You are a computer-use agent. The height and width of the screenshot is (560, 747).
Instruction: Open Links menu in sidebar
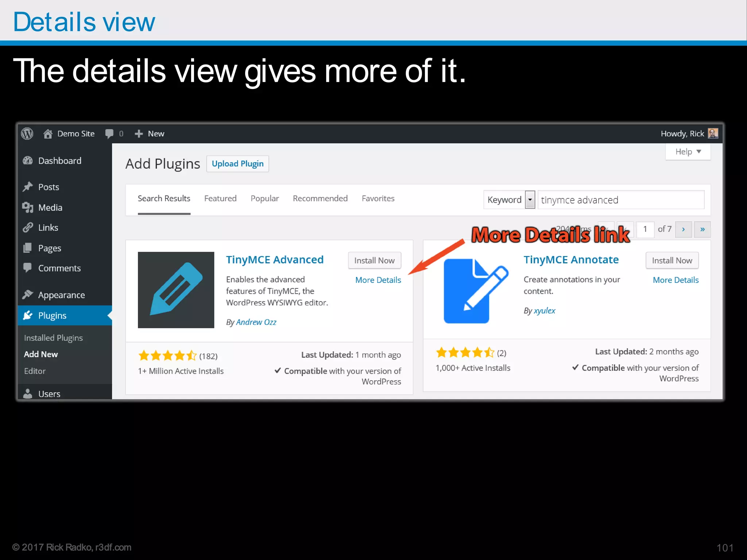coord(48,228)
